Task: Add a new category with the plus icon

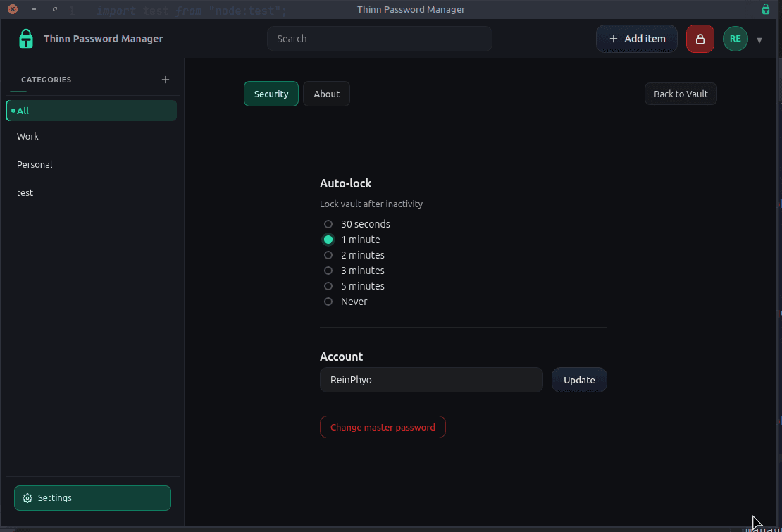Action: (x=166, y=80)
